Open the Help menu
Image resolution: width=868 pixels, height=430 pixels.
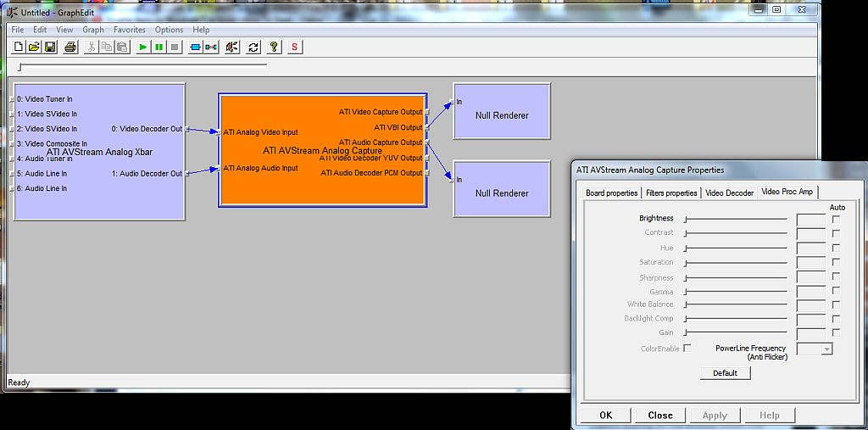(x=201, y=30)
